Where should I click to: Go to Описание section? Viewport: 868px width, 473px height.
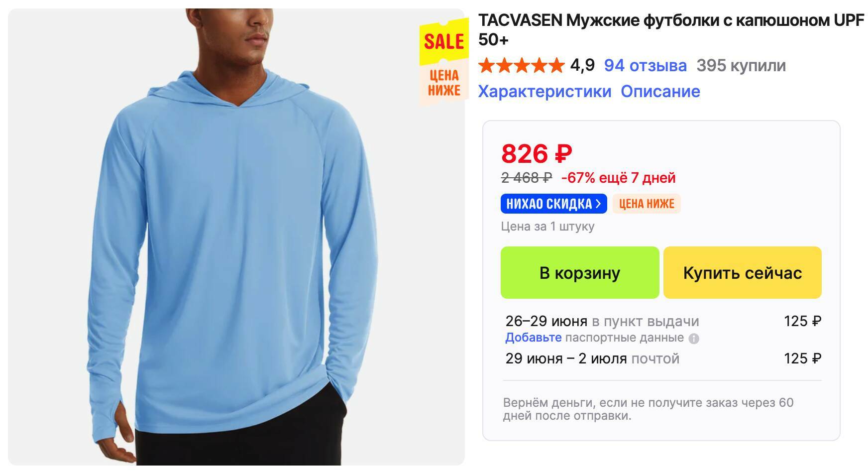[x=660, y=91]
